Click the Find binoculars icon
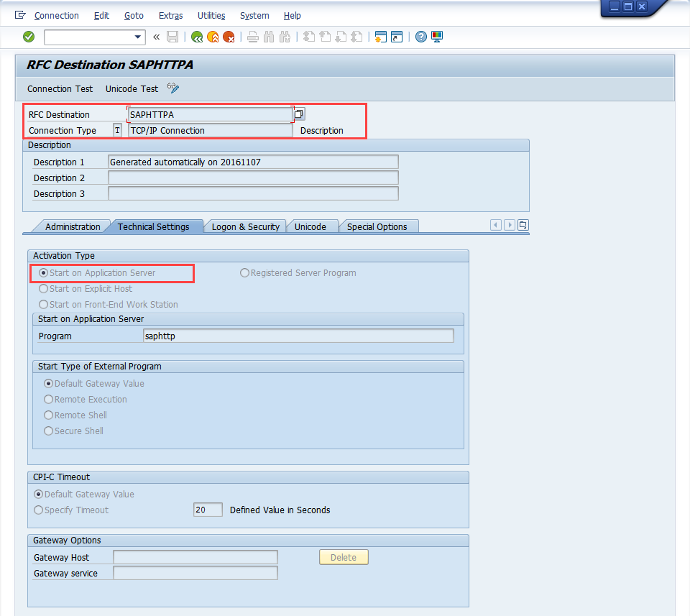 (269, 37)
